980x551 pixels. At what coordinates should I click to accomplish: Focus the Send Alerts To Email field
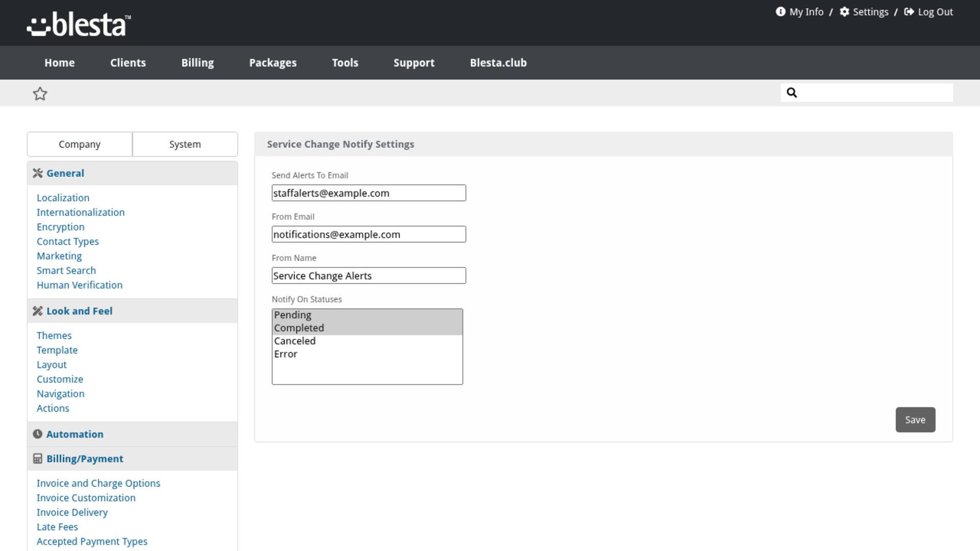(x=369, y=193)
